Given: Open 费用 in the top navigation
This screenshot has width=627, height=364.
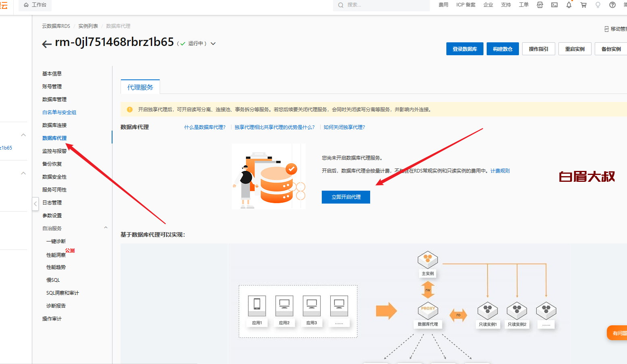Looking at the screenshot, I should [x=444, y=5].
